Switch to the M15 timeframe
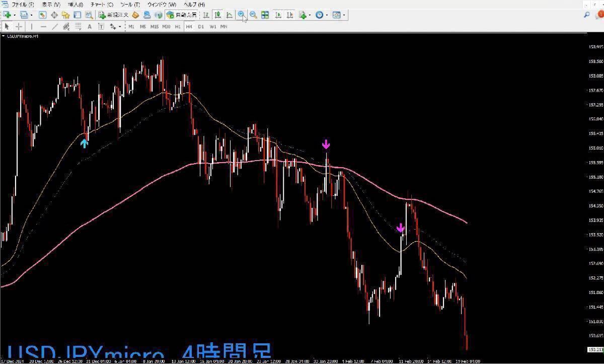The width and height of the screenshot is (604, 364). (x=155, y=26)
